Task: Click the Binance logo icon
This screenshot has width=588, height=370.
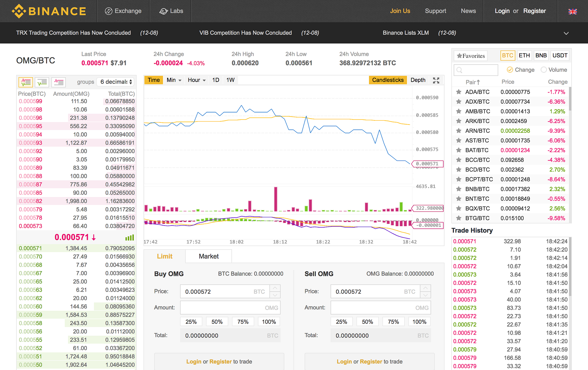Action: click(x=19, y=11)
